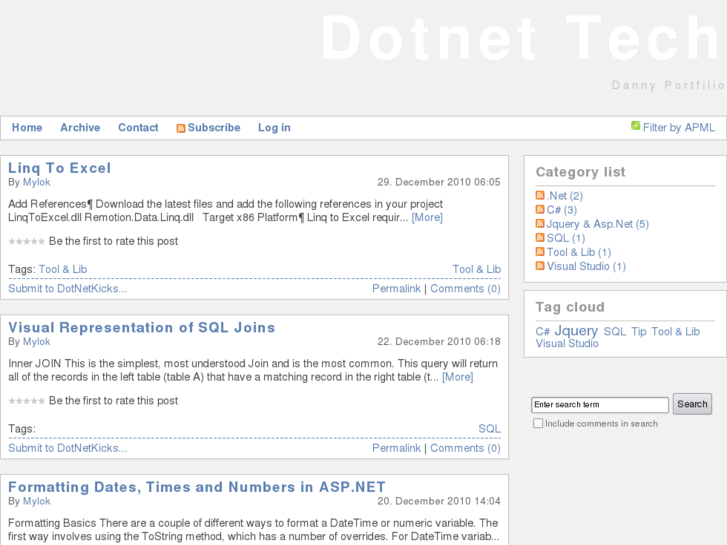
Task: Click the Search button
Action: click(692, 404)
